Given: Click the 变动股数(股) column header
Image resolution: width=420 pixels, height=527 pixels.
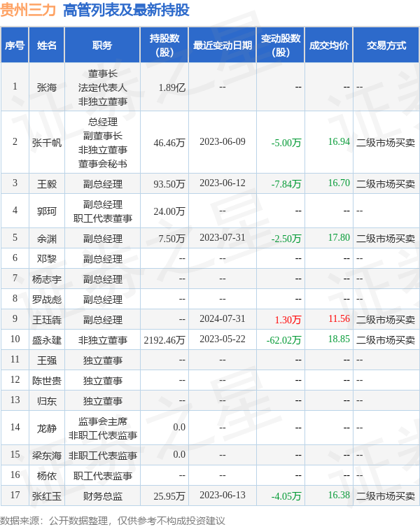Looking at the screenshot, I should [281, 45].
